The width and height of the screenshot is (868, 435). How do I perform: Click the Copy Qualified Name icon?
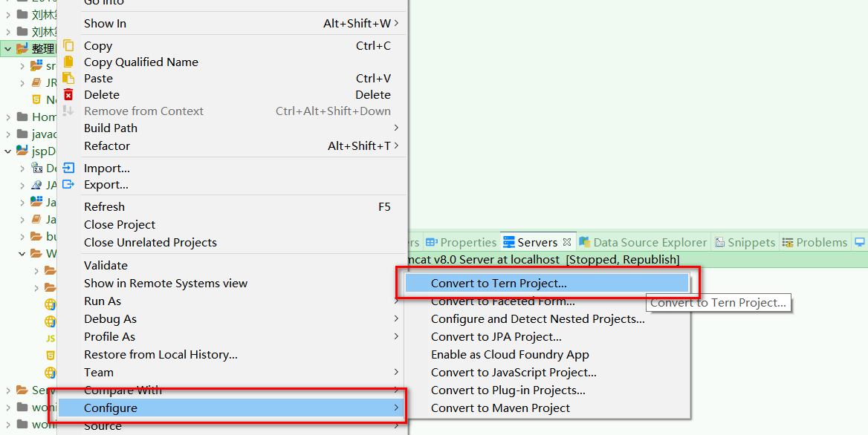(68, 62)
